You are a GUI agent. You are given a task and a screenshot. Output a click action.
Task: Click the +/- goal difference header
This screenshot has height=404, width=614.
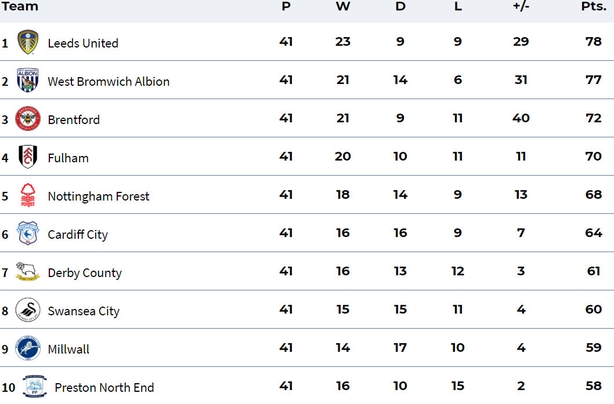click(521, 6)
